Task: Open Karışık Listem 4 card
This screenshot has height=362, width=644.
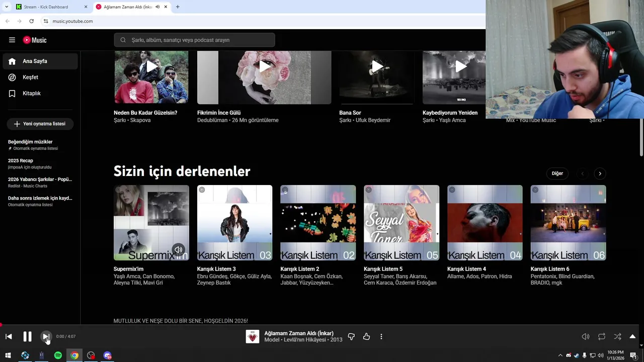Action: click(485, 223)
